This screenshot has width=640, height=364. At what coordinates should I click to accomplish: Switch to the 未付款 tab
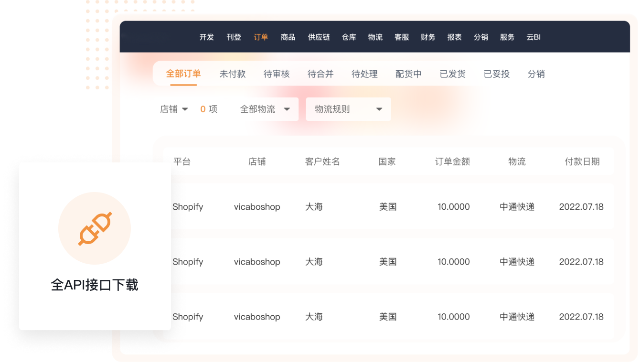[233, 74]
